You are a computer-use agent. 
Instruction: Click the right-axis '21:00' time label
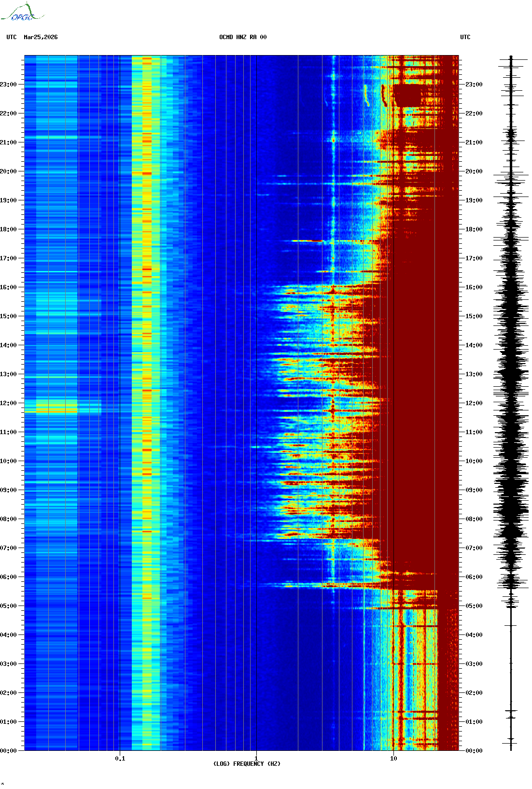click(474, 142)
